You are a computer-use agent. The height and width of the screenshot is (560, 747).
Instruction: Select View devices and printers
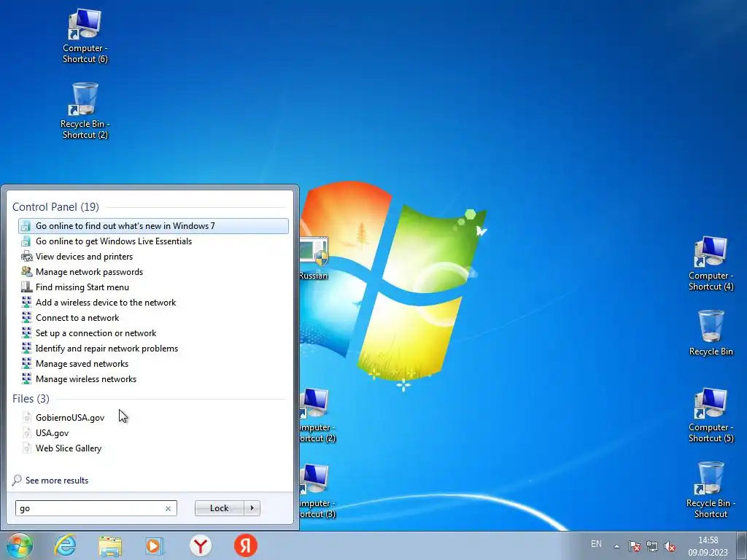point(153,256)
